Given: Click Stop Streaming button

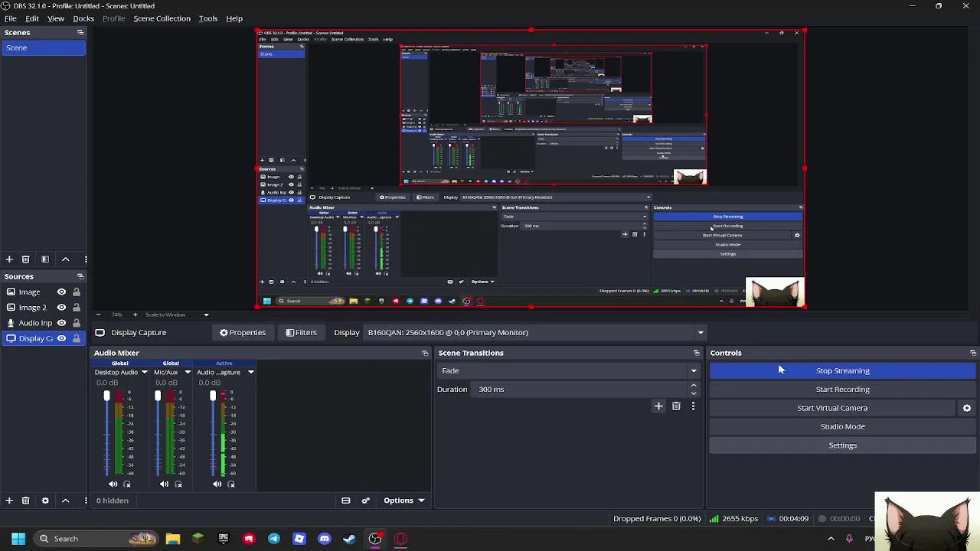Looking at the screenshot, I should pos(842,370).
